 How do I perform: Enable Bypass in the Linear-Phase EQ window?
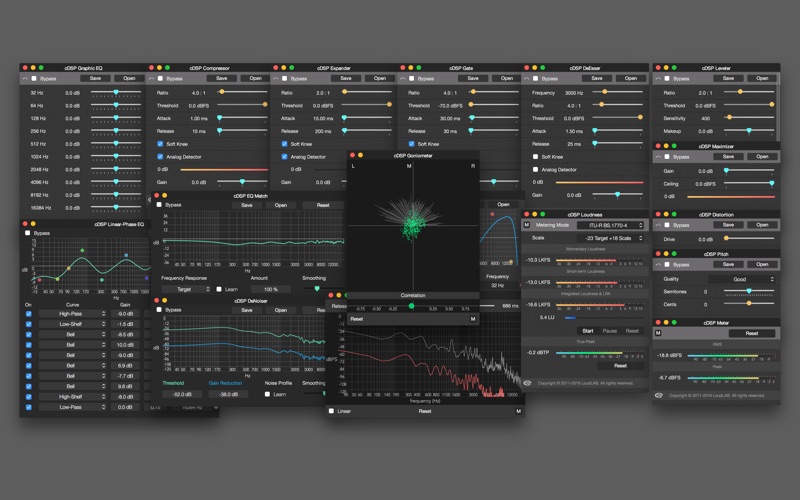pyautogui.click(x=28, y=233)
